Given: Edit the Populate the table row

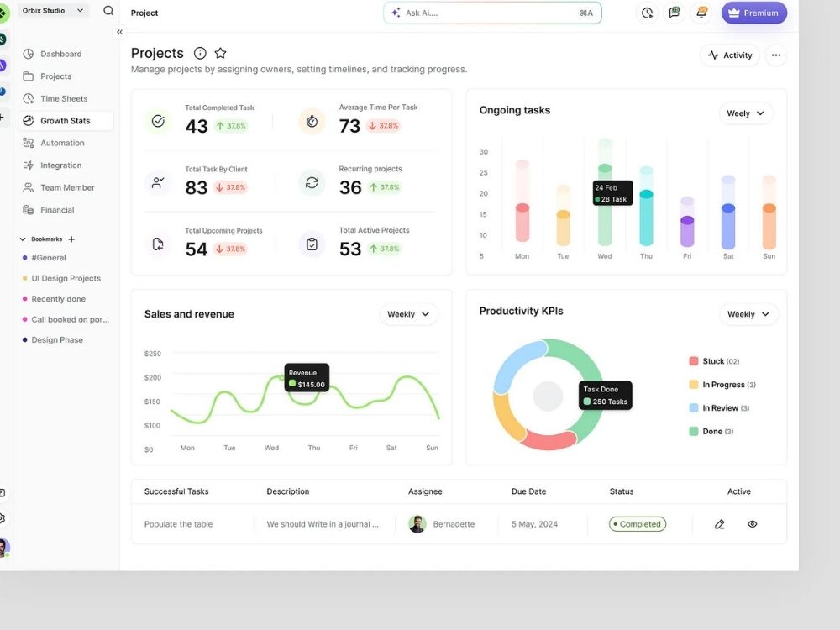Looking at the screenshot, I should 720,524.
